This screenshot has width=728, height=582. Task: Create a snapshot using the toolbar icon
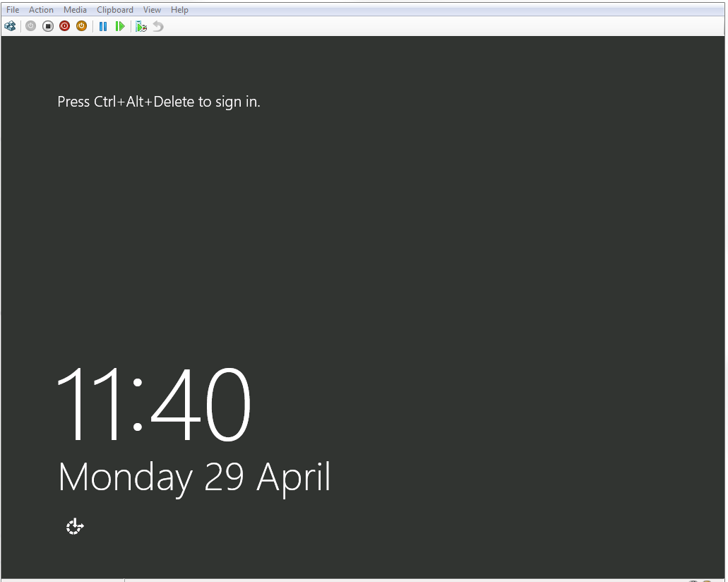[141, 26]
